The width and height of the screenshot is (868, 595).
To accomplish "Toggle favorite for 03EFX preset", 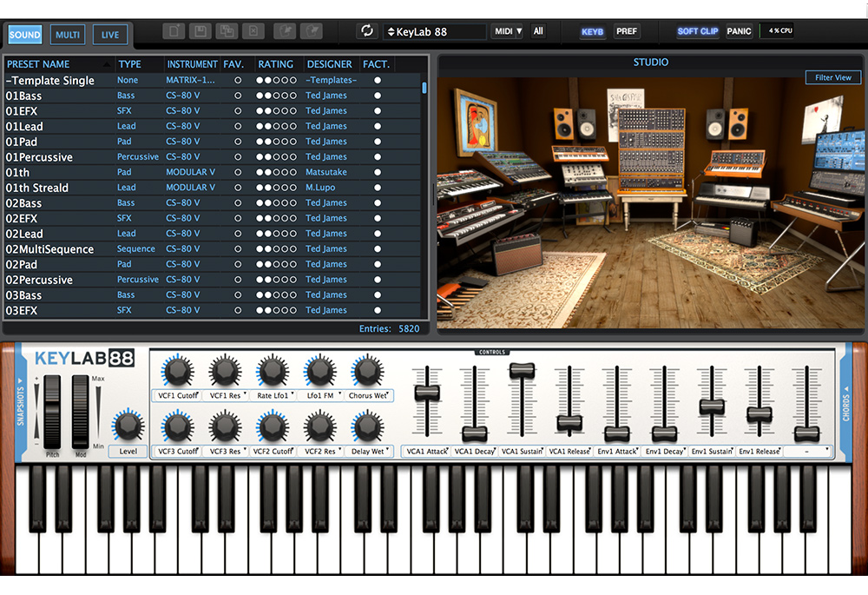I will click(238, 310).
